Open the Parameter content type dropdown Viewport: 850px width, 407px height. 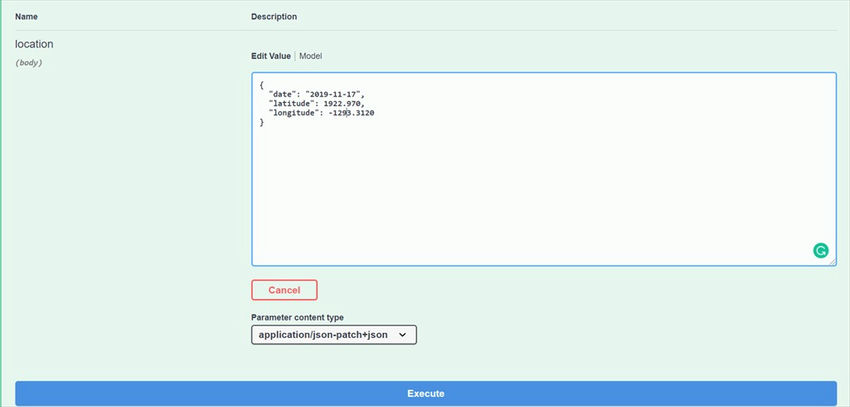[333, 335]
